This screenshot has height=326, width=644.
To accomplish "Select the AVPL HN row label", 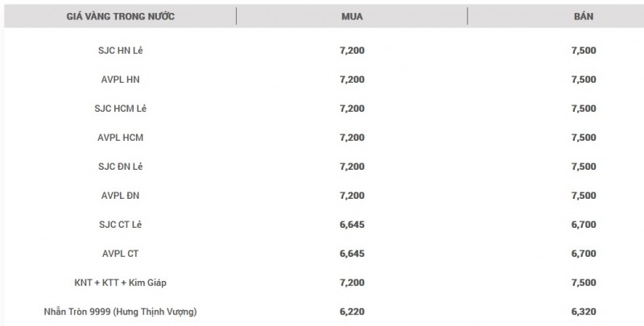I will [120, 80].
